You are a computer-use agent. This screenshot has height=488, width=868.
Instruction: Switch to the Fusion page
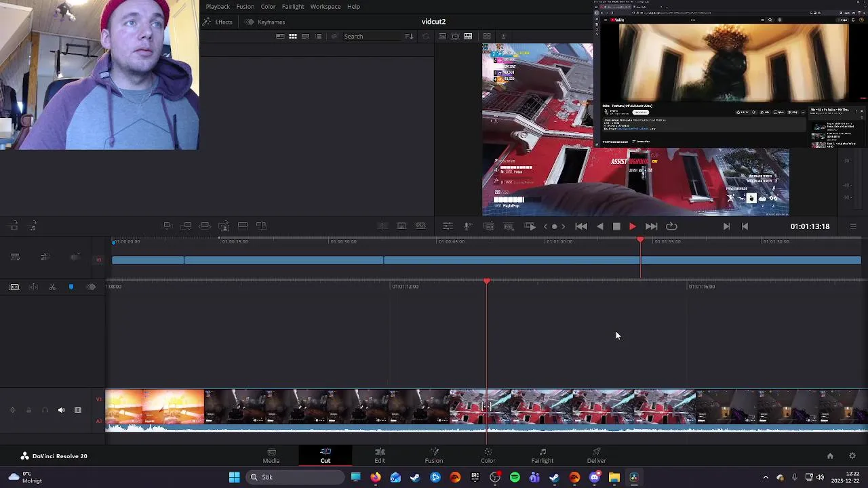click(434, 455)
